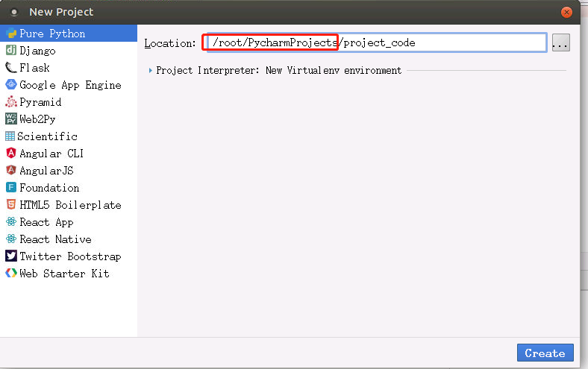
Task: Choose the Django project type icon
Action: (x=11, y=50)
